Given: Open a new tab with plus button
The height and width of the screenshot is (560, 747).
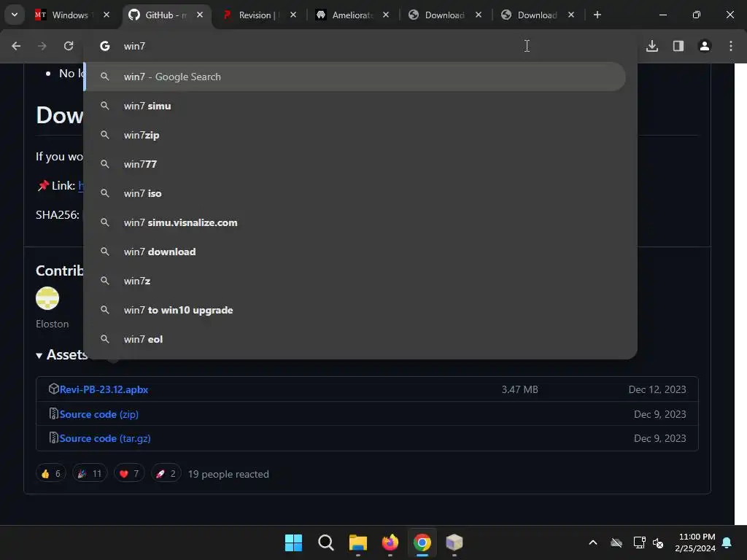Looking at the screenshot, I should coord(597,15).
